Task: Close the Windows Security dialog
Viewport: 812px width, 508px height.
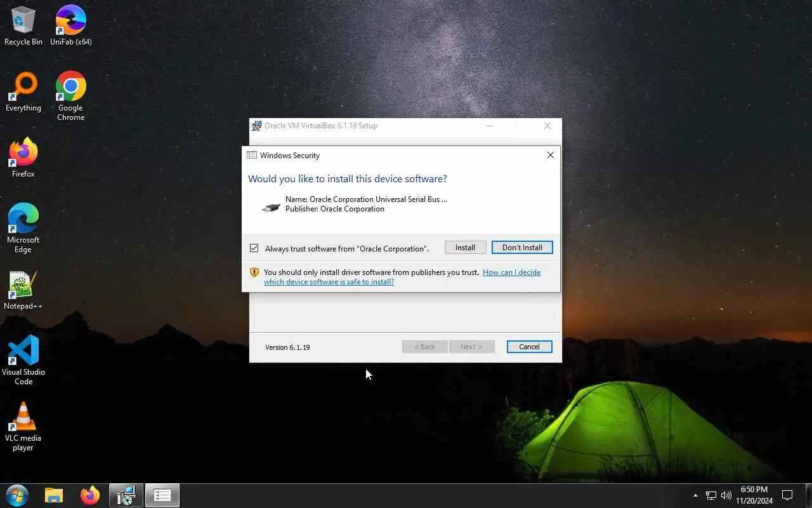Action: coord(551,155)
